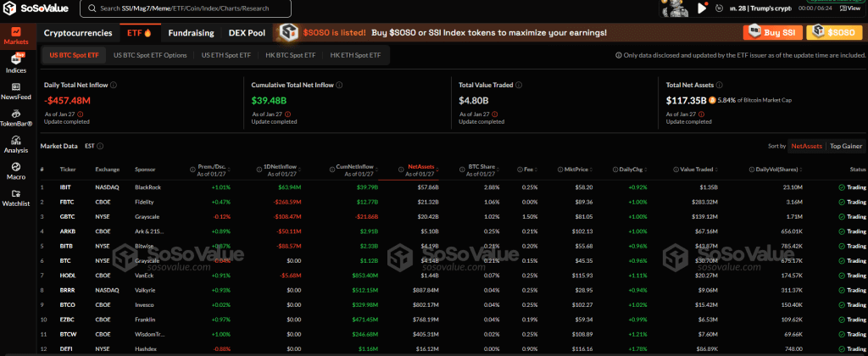Image resolution: width=868 pixels, height=356 pixels.
Task: Select the ETF tab
Action: point(140,33)
